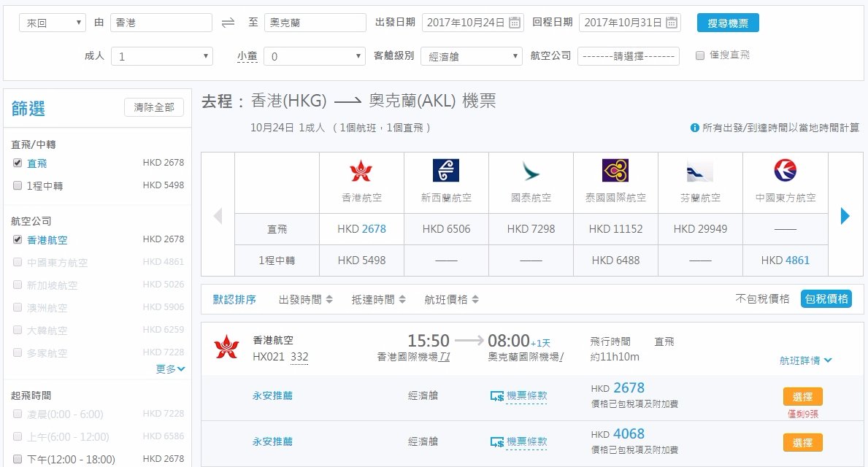Image resolution: width=868 pixels, height=467 pixels.
Task: Click China Eastern logo in grid
Action: (785, 171)
